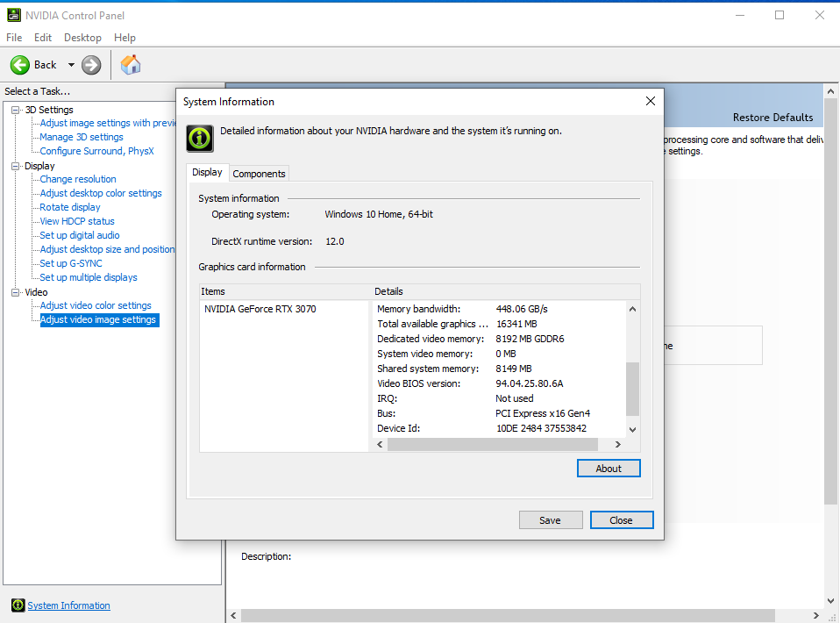Click the Home icon in toolbar
This screenshot has width=840, height=623.
[x=131, y=65]
